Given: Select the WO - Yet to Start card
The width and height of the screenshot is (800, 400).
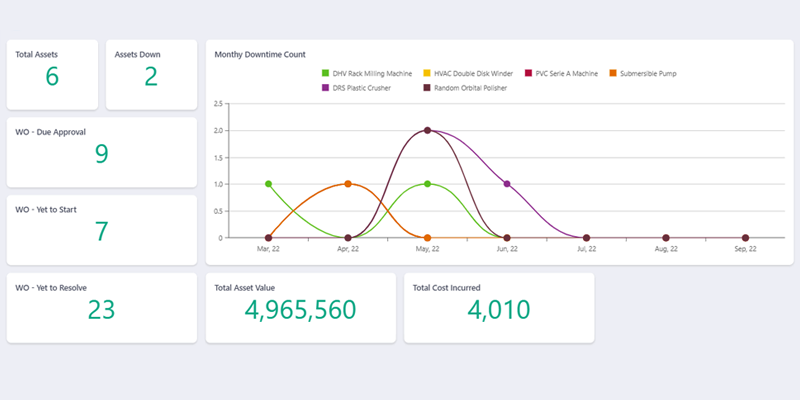Looking at the screenshot, I should (101, 230).
